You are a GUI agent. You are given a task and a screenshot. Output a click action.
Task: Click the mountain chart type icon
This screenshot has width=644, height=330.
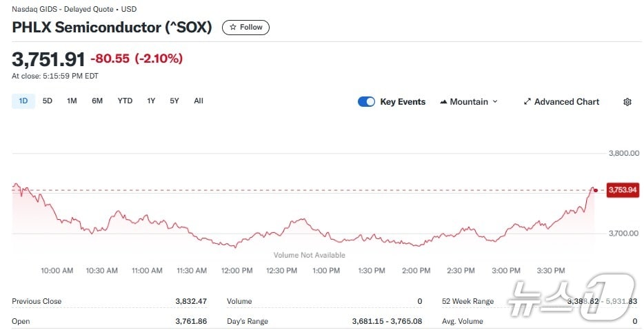pyautogui.click(x=443, y=102)
